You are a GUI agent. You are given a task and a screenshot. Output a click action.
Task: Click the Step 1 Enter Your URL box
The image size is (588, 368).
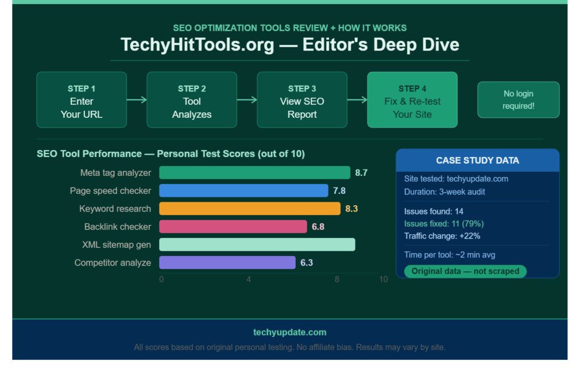click(83, 101)
